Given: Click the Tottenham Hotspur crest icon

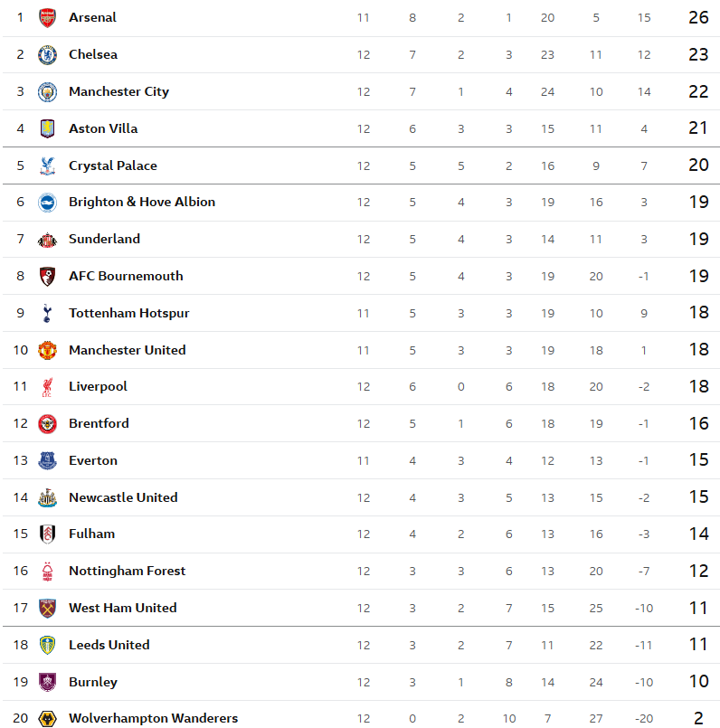Looking at the screenshot, I should 47,313.
